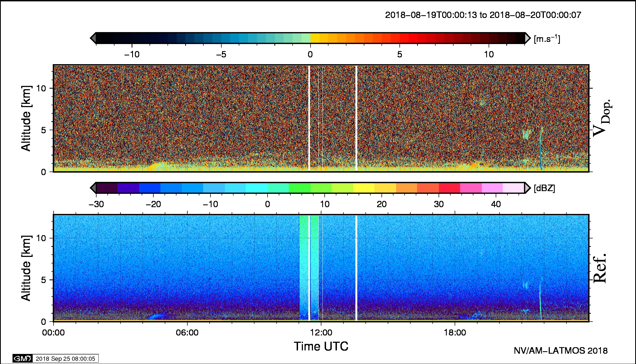
Task: Click the GMT logo in the bottom corner
Action: [23, 359]
